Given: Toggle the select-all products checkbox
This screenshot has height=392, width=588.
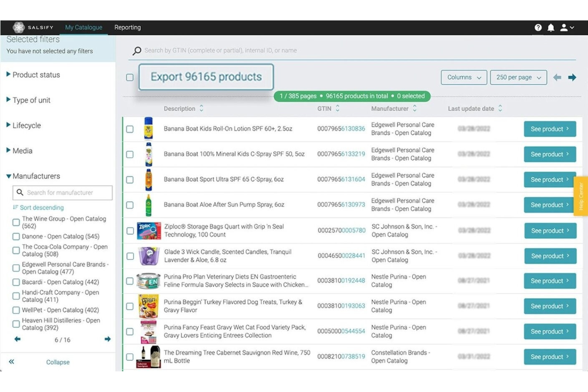Looking at the screenshot, I should (130, 77).
